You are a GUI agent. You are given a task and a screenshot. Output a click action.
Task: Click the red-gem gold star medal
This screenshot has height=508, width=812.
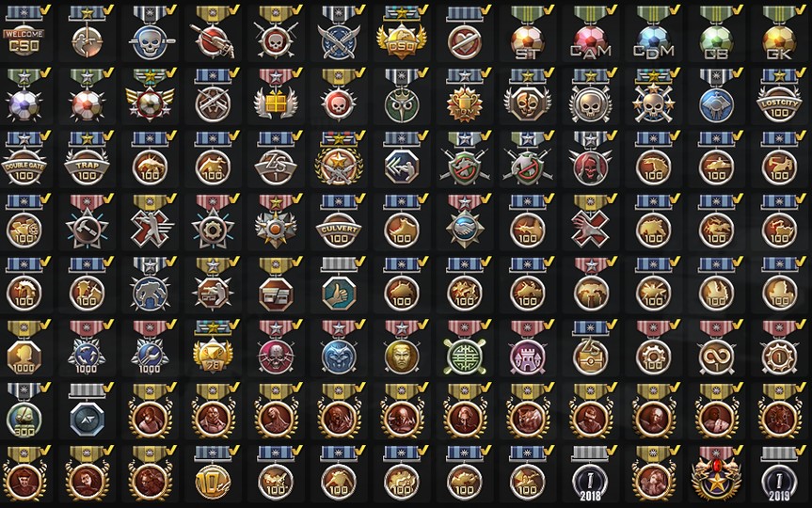click(x=716, y=474)
